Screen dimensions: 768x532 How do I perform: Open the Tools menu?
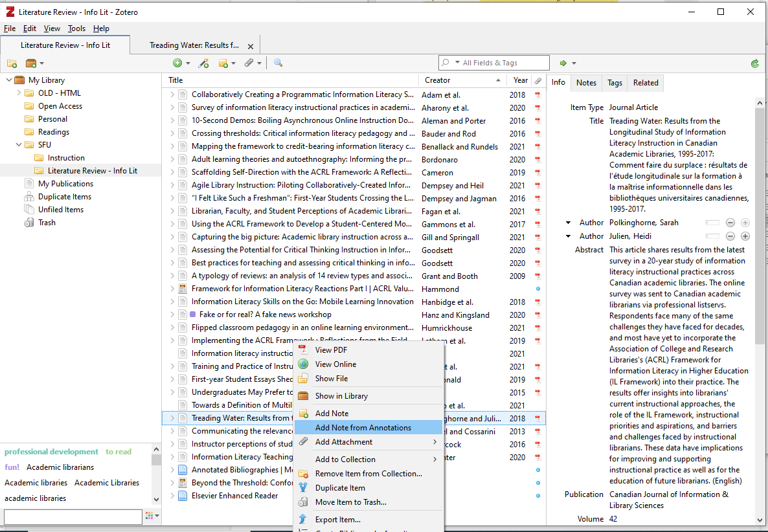pos(76,28)
